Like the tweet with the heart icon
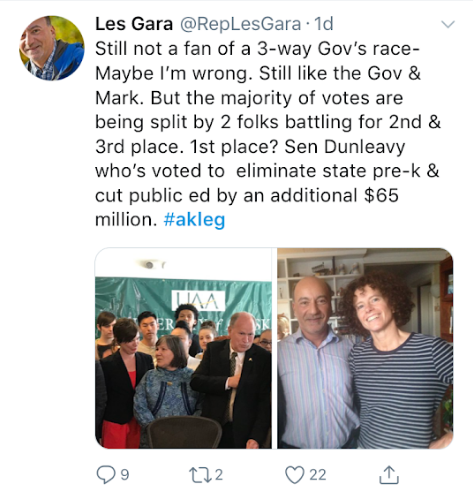The image size is (473, 495). pos(295,475)
